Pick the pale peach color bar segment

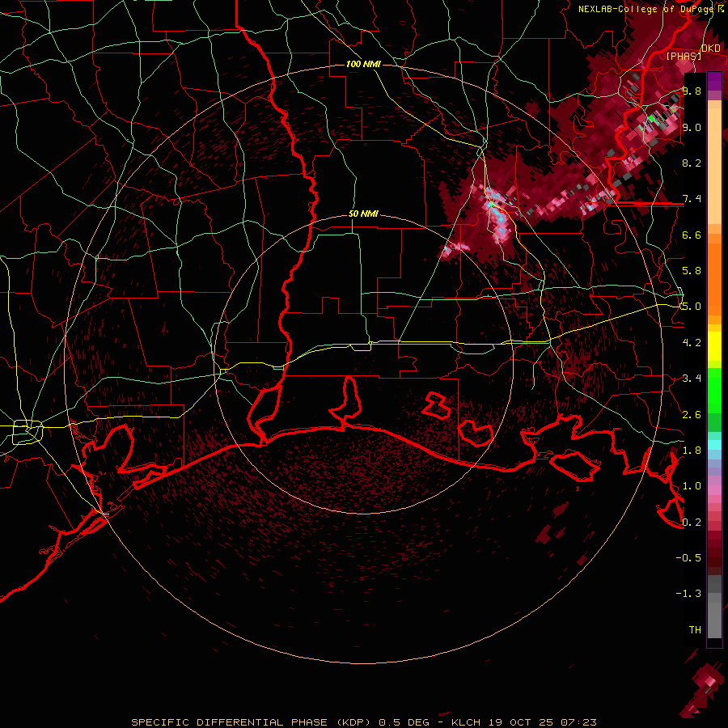coord(714,167)
